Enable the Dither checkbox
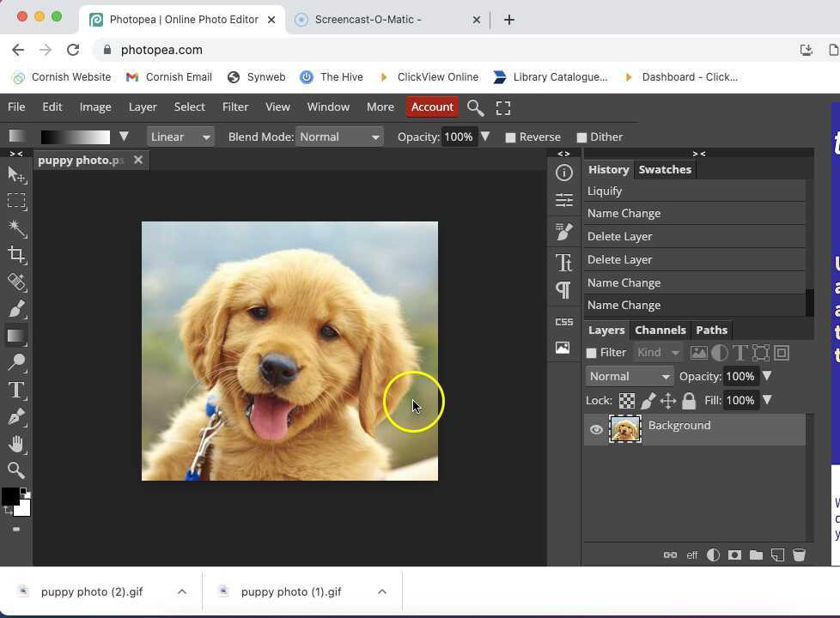The image size is (840, 618). [x=581, y=136]
